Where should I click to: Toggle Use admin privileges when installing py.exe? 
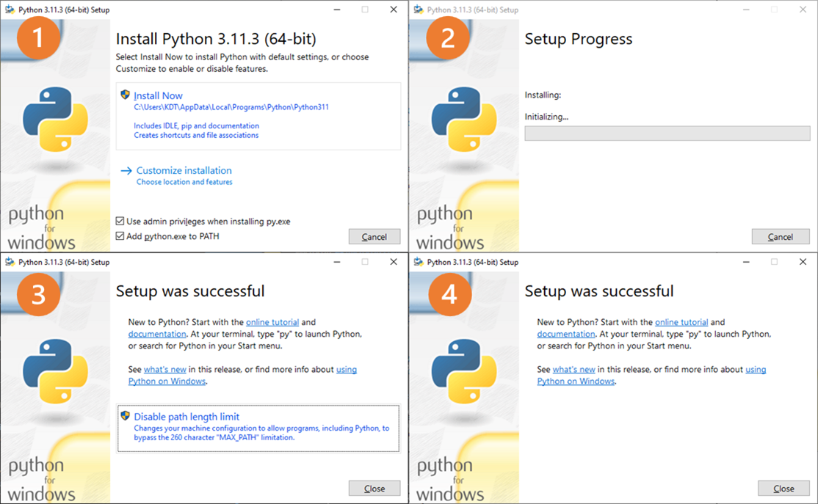click(x=120, y=222)
